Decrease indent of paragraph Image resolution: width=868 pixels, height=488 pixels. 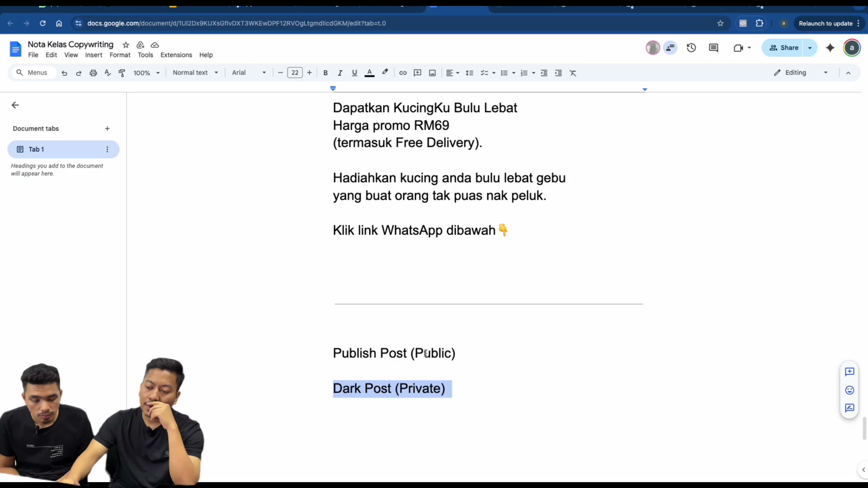point(544,73)
